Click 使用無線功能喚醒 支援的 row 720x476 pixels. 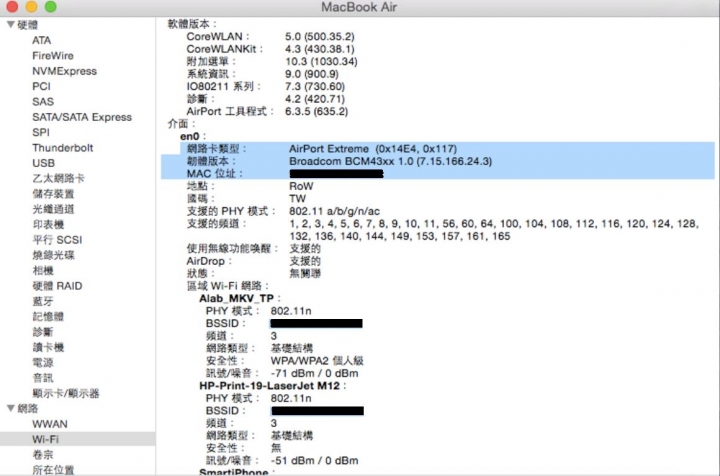(253, 249)
